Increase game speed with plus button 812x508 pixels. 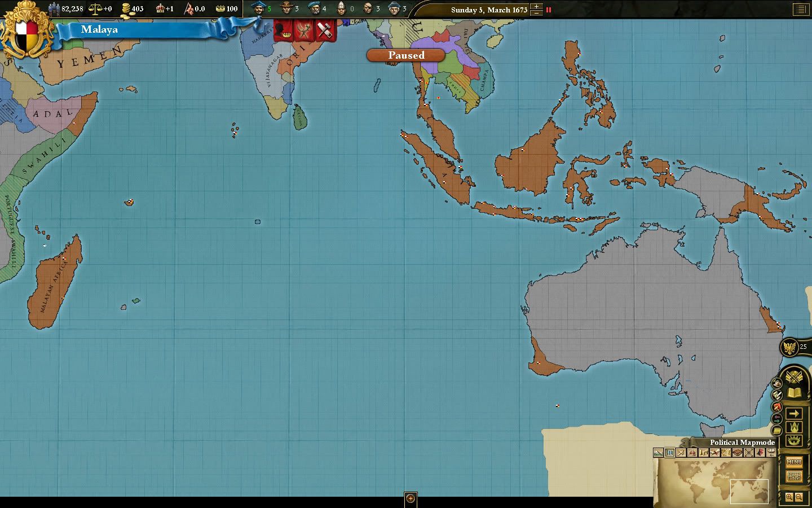[x=537, y=6]
